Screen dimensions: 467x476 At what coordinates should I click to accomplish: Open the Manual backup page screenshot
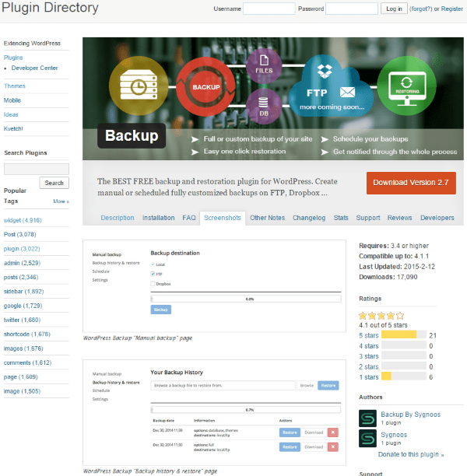[214, 286]
